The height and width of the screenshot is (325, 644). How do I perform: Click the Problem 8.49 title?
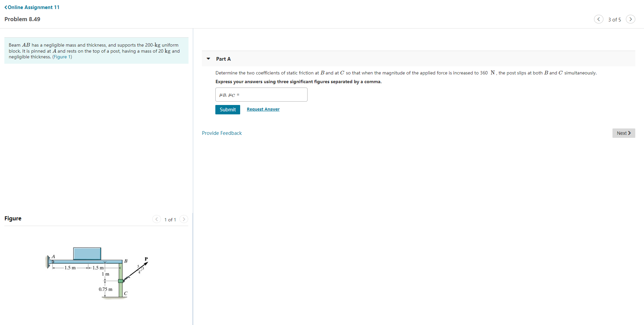pos(22,19)
